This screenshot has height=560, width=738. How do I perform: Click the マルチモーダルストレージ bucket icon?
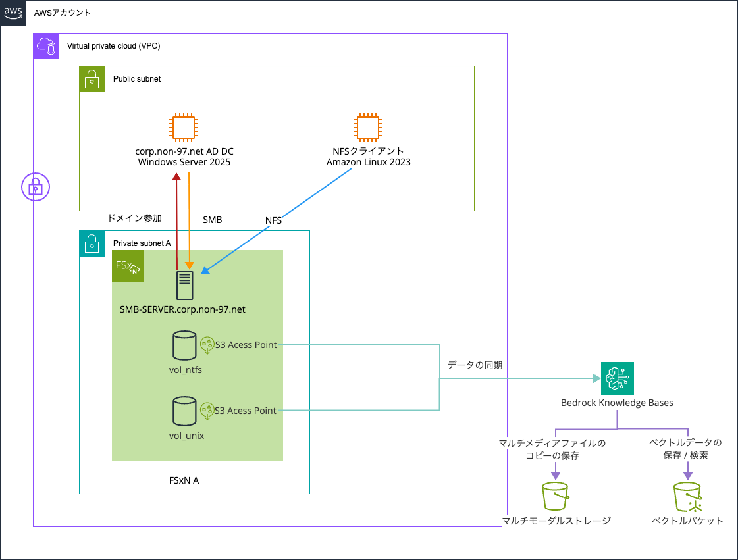(x=556, y=496)
